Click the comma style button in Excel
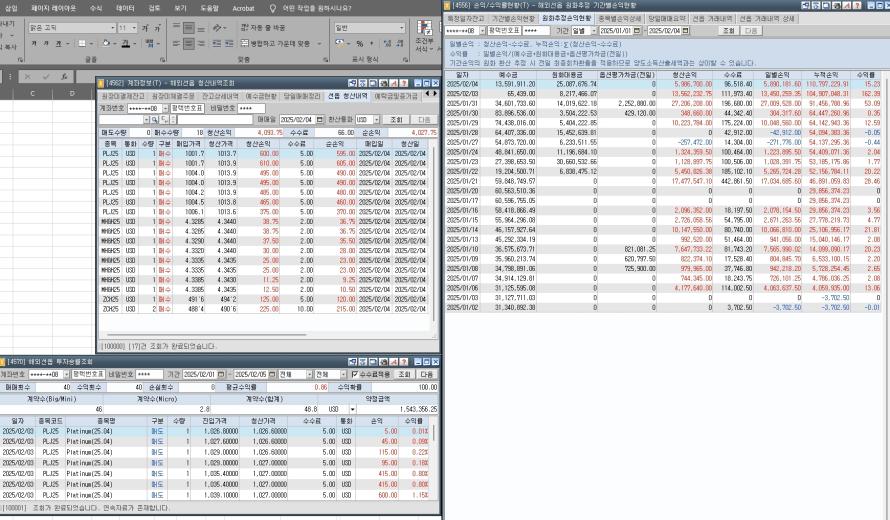 point(371,43)
